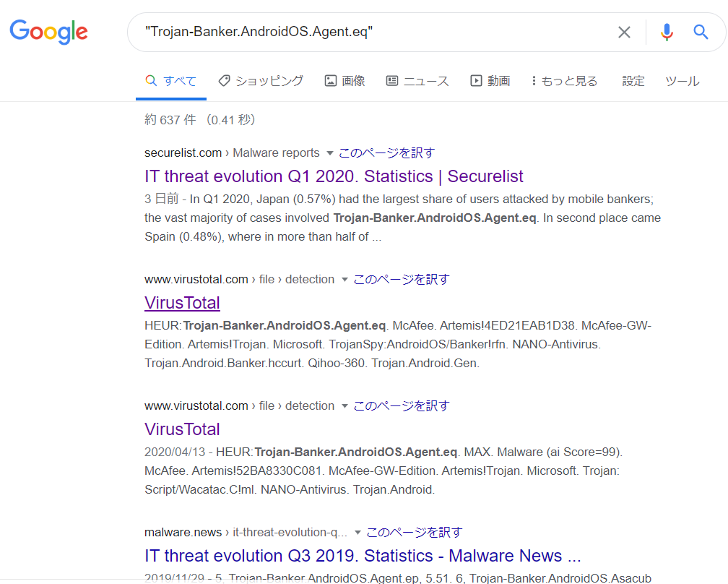Select the すべて tab
This screenshot has width=728, height=584.
click(171, 81)
